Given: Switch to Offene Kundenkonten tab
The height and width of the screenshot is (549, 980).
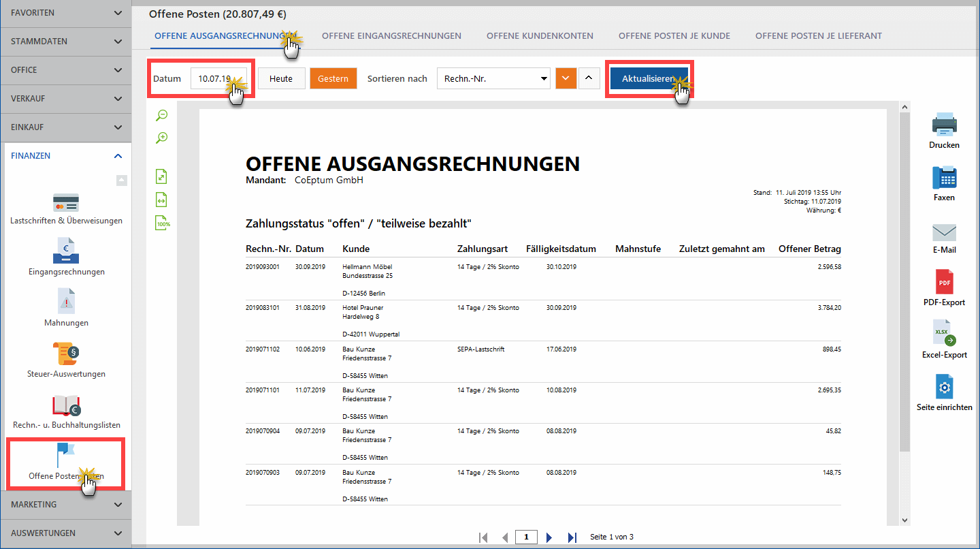Looking at the screenshot, I should point(540,35).
